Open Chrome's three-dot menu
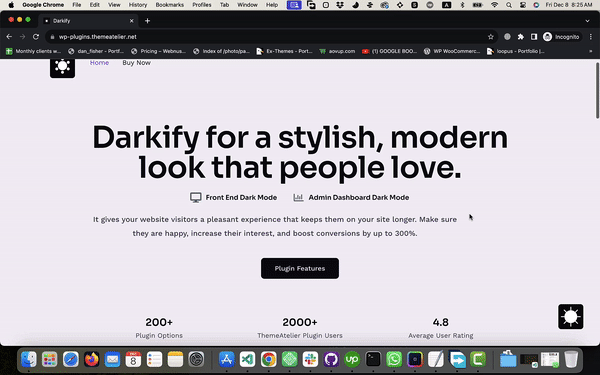The width and height of the screenshot is (600, 375). click(x=591, y=37)
